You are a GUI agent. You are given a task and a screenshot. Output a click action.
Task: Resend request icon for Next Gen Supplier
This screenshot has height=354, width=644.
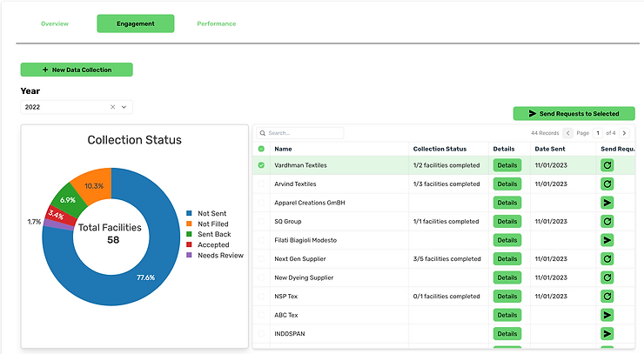(607, 258)
